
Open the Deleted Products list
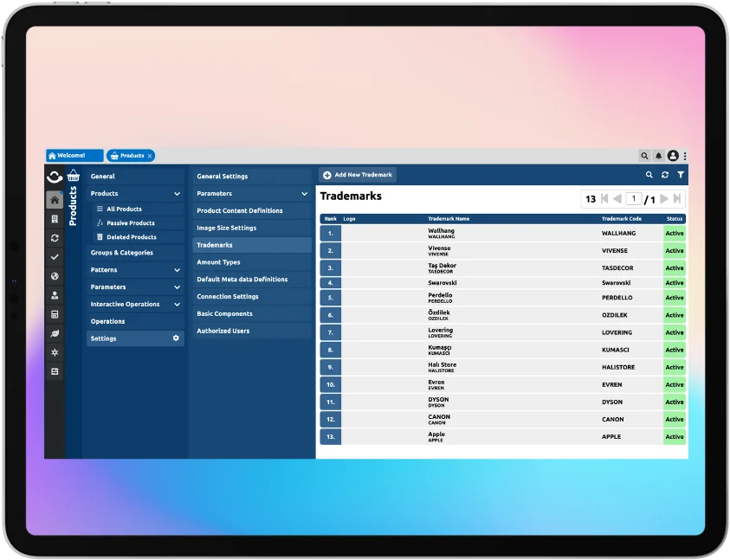tap(131, 237)
